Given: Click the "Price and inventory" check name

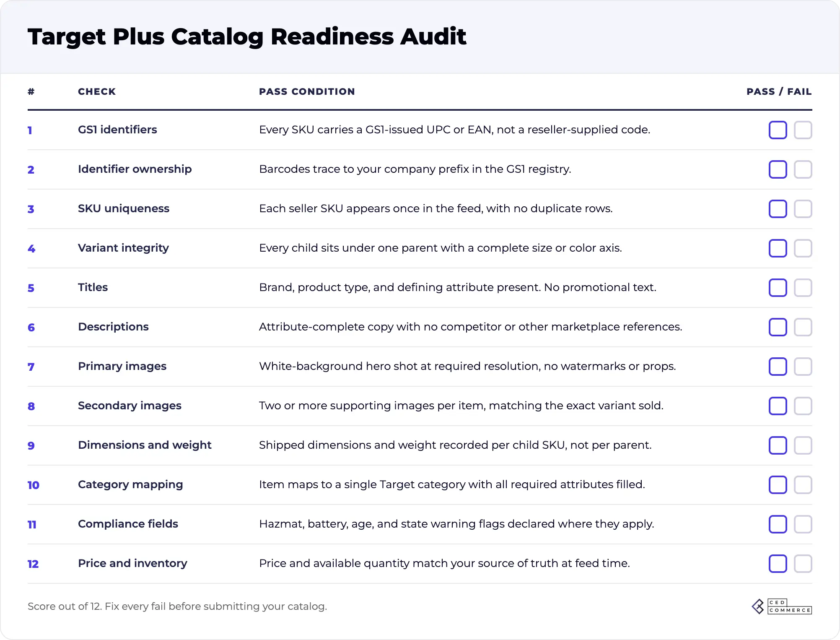Looking at the screenshot, I should tap(132, 563).
